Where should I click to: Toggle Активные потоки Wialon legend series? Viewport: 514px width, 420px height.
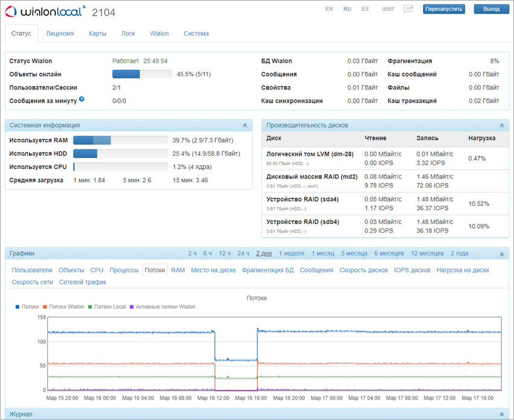click(162, 307)
